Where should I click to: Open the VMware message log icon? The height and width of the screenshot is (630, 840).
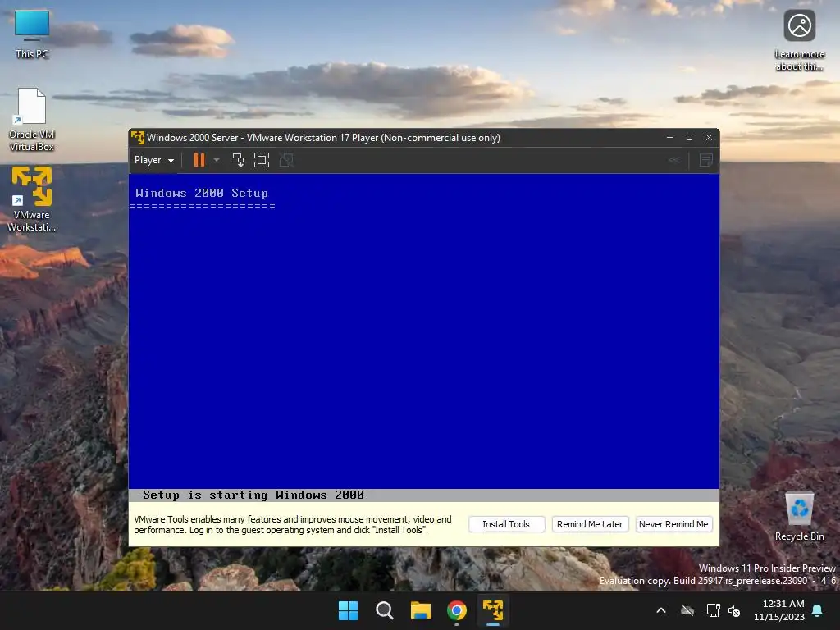[706, 160]
